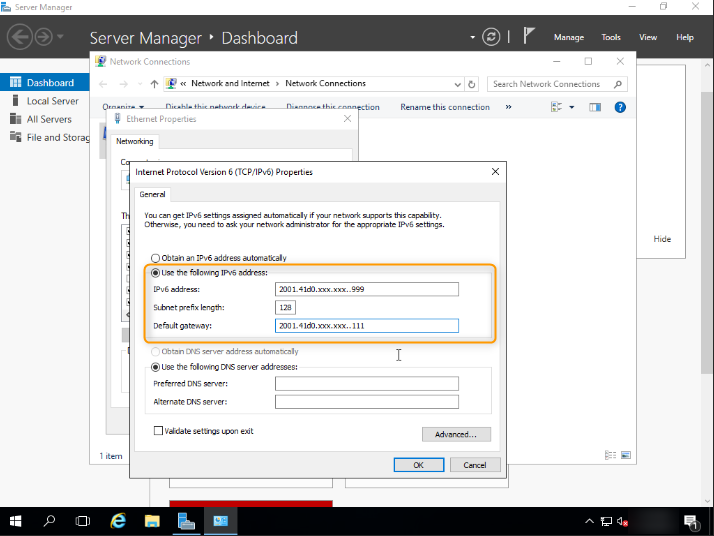Open the Manage menu
The image size is (714, 536).
click(568, 37)
